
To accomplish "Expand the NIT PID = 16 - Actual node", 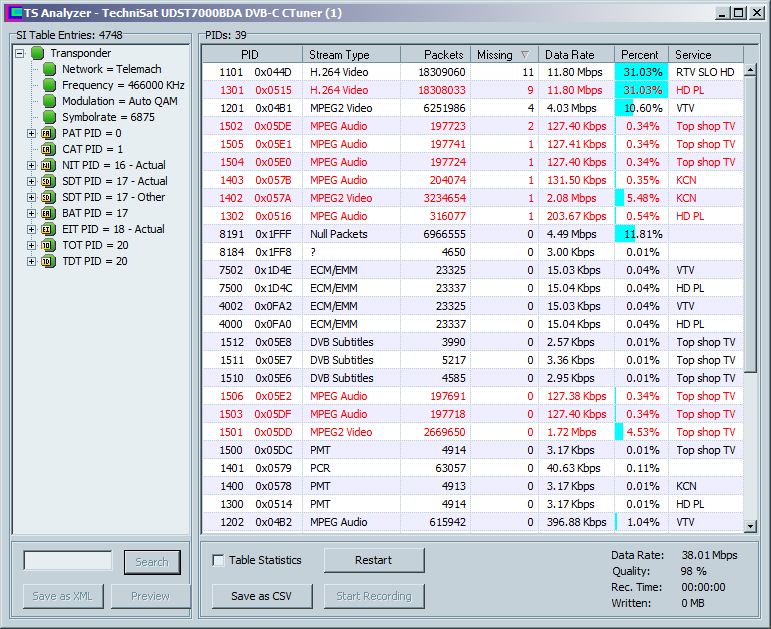I will (x=31, y=165).
